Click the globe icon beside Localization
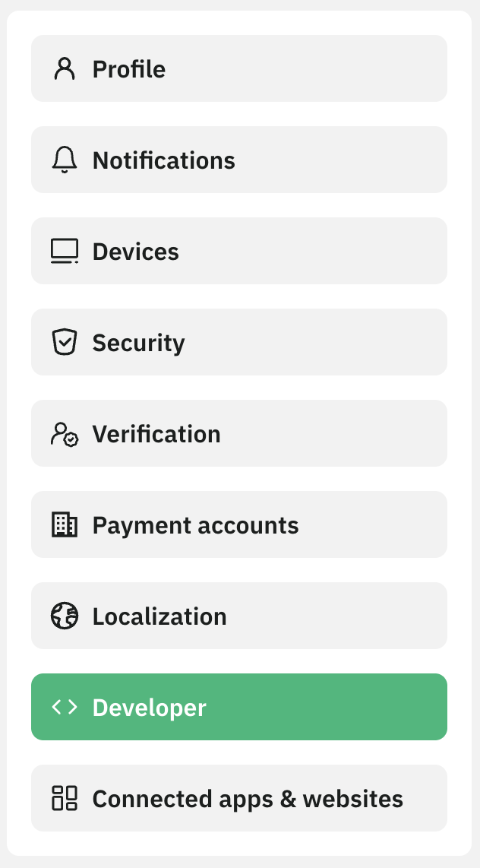 65,616
